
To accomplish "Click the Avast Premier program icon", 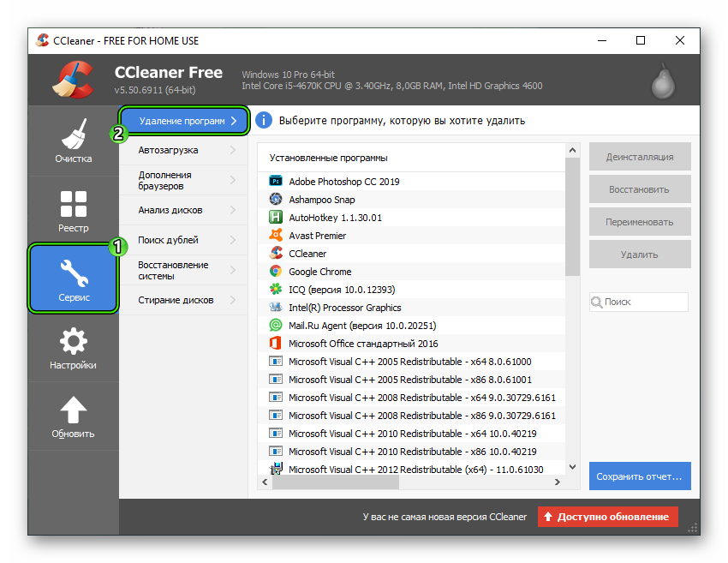I will tap(276, 236).
